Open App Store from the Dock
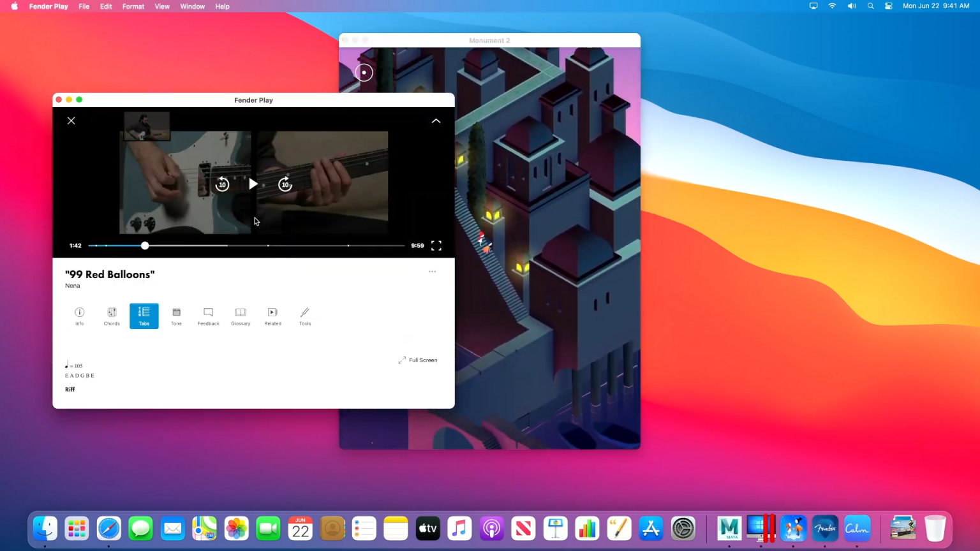The width and height of the screenshot is (980, 551). [651, 528]
